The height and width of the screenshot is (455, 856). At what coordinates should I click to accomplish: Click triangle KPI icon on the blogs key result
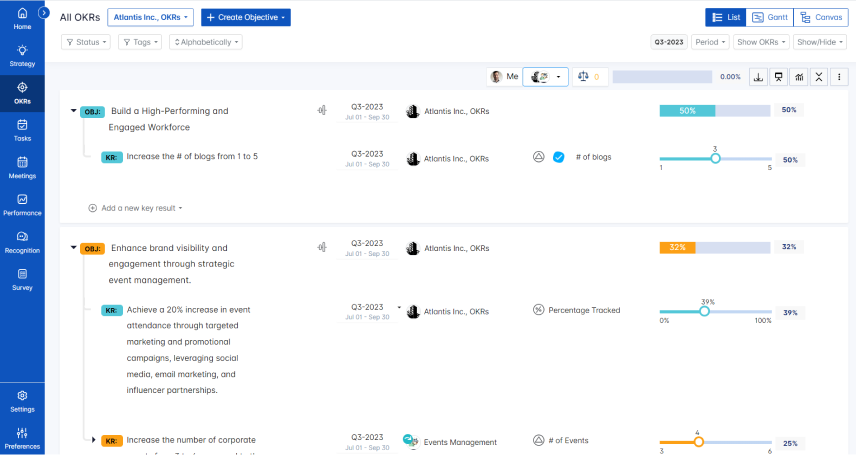(538, 157)
